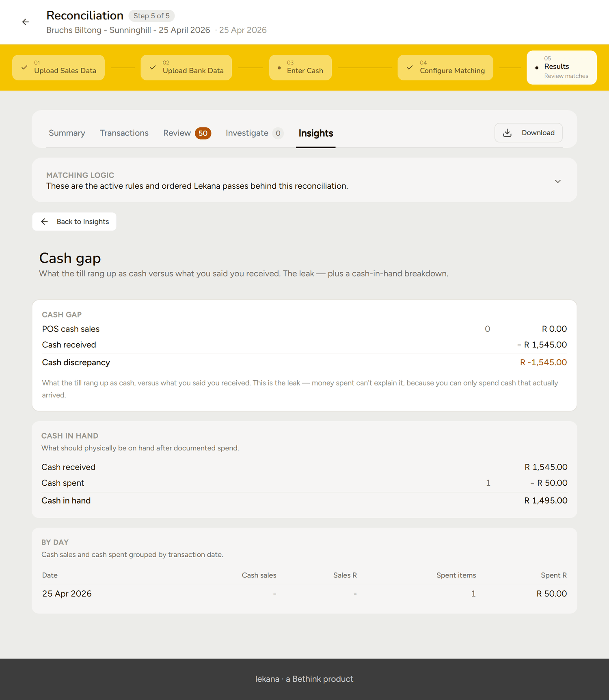
Task: Click the R 50.00 value in By Day table
Action: [552, 594]
